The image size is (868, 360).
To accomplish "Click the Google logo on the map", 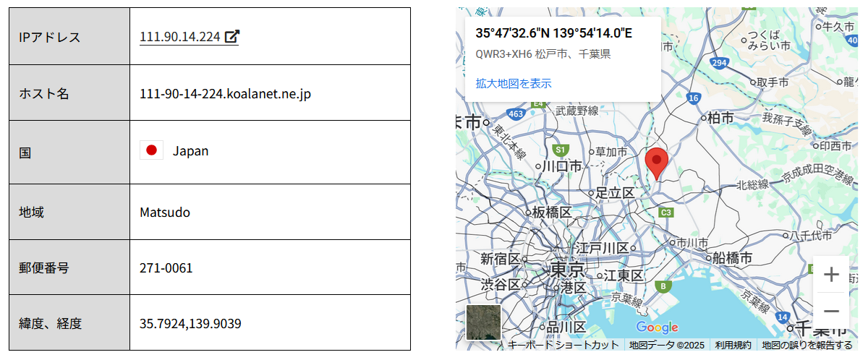I will pyautogui.click(x=657, y=327).
